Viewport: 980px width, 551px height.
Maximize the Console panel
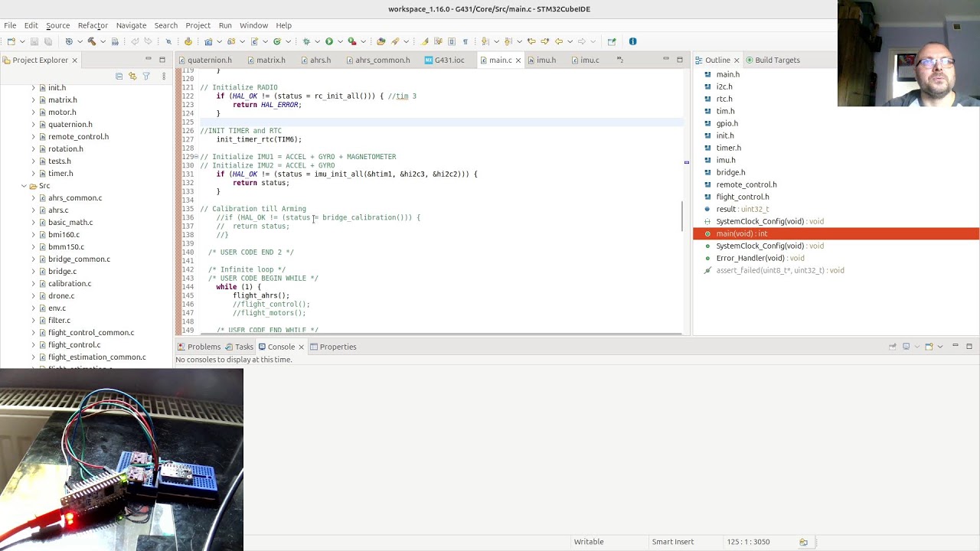(x=969, y=347)
